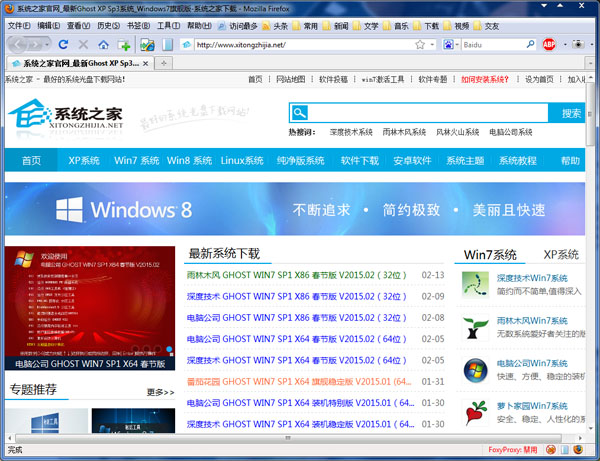Open the 交友 bookmarks folder
The width and height of the screenshot is (600, 461).
coord(486,26)
